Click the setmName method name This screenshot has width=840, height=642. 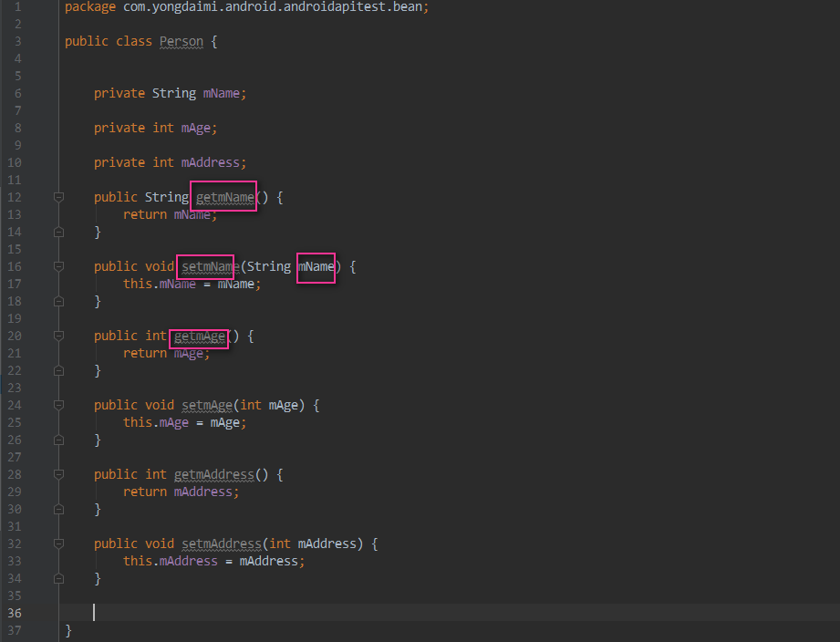point(210,266)
